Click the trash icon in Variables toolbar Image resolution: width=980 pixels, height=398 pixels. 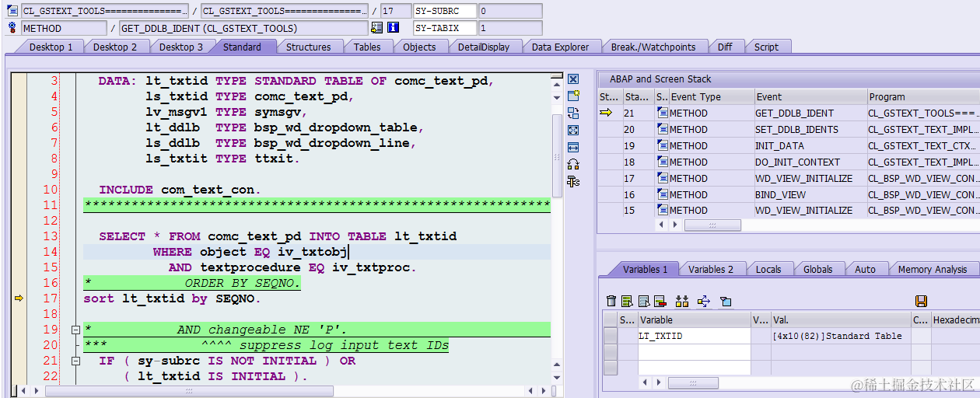pos(611,301)
